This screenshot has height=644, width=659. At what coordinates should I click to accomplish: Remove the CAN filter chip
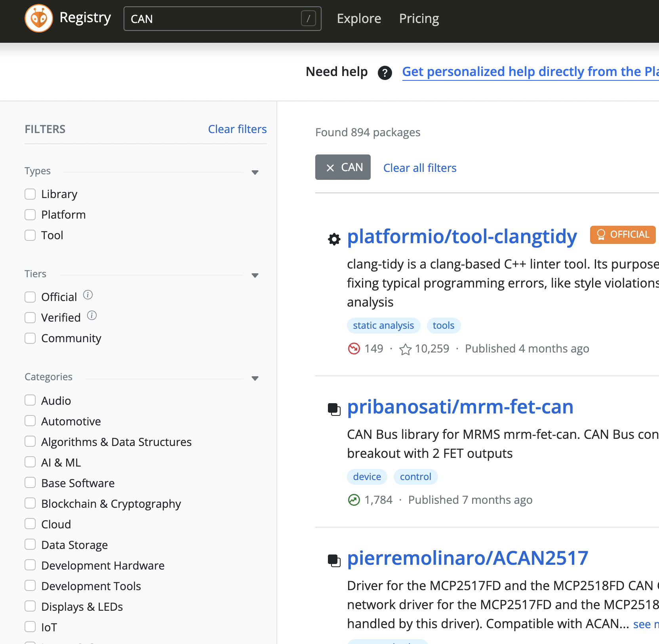point(330,168)
